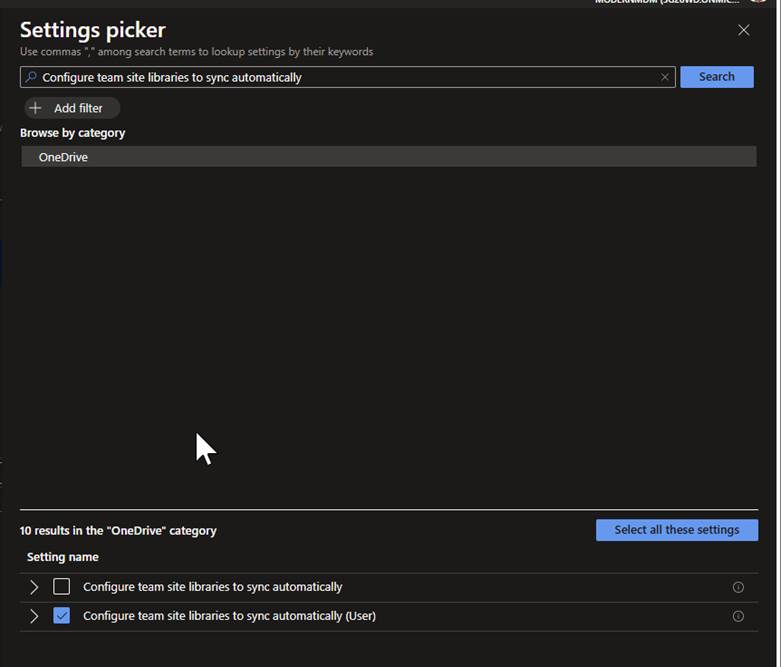This screenshot has width=781, height=667.
Task: Open the account avatar in the top-right corner
Action: coord(757,3)
